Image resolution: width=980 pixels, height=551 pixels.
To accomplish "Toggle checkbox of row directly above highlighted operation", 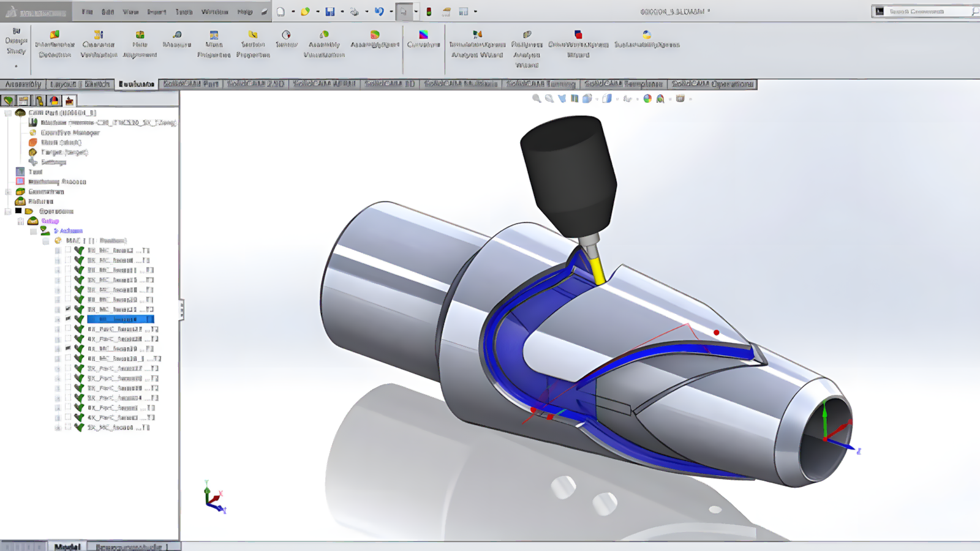I will point(68,309).
